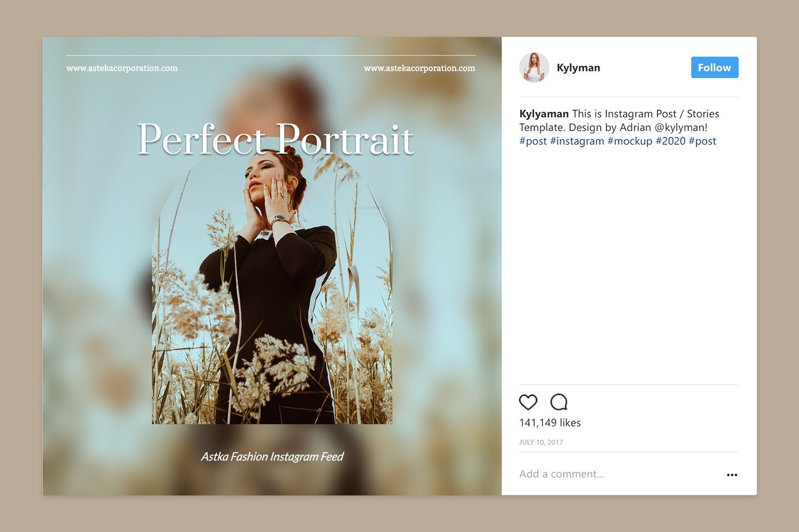Viewport: 799px width, 532px height.
Task: Click the Perfect Portrait headline
Action: click(x=275, y=140)
